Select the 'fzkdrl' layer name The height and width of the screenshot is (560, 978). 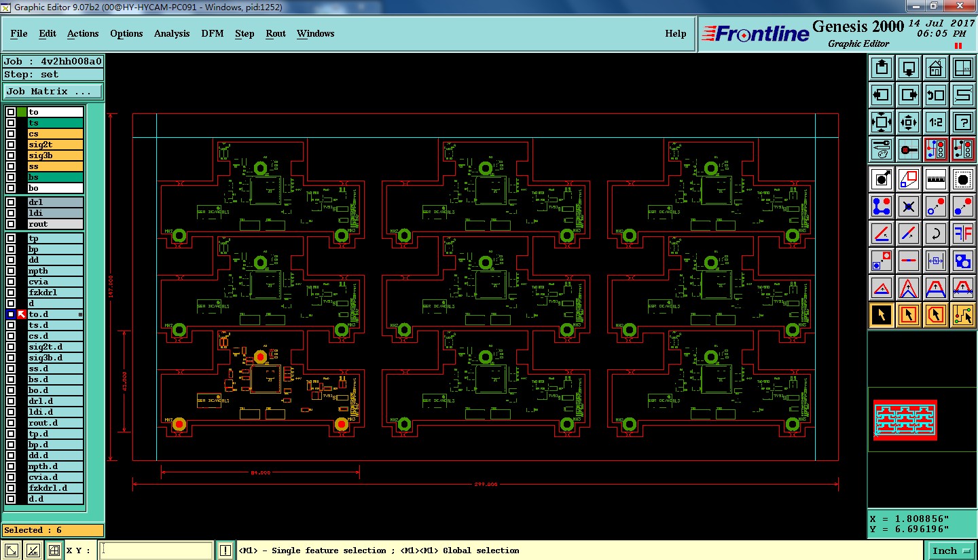(55, 293)
